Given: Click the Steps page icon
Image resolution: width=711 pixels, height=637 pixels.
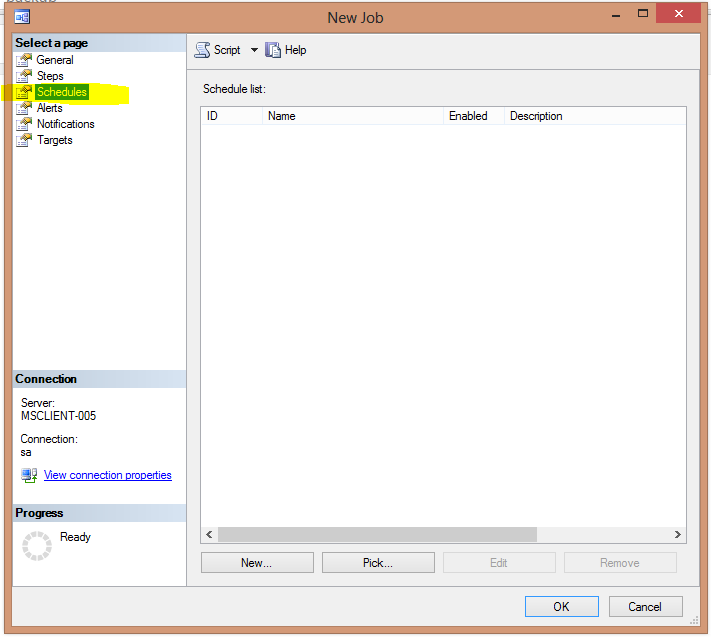Looking at the screenshot, I should point(25,76).
